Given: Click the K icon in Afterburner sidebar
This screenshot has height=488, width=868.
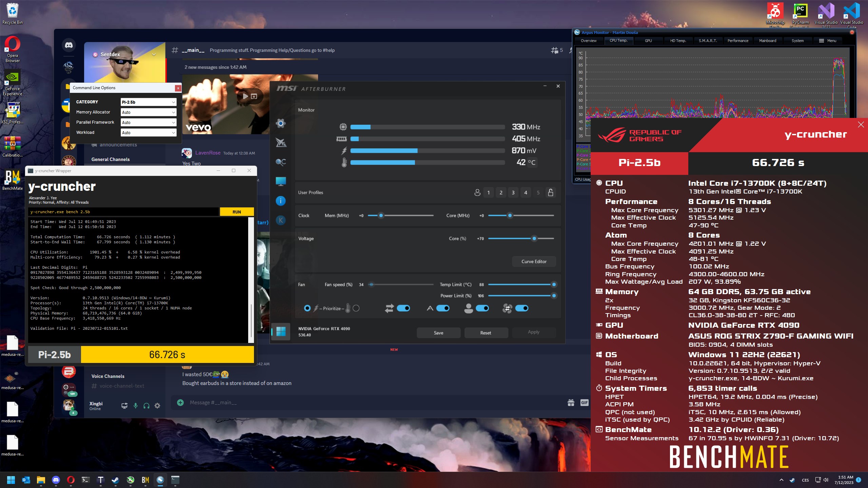Looking at the screenshot, I should click(281, 220).
